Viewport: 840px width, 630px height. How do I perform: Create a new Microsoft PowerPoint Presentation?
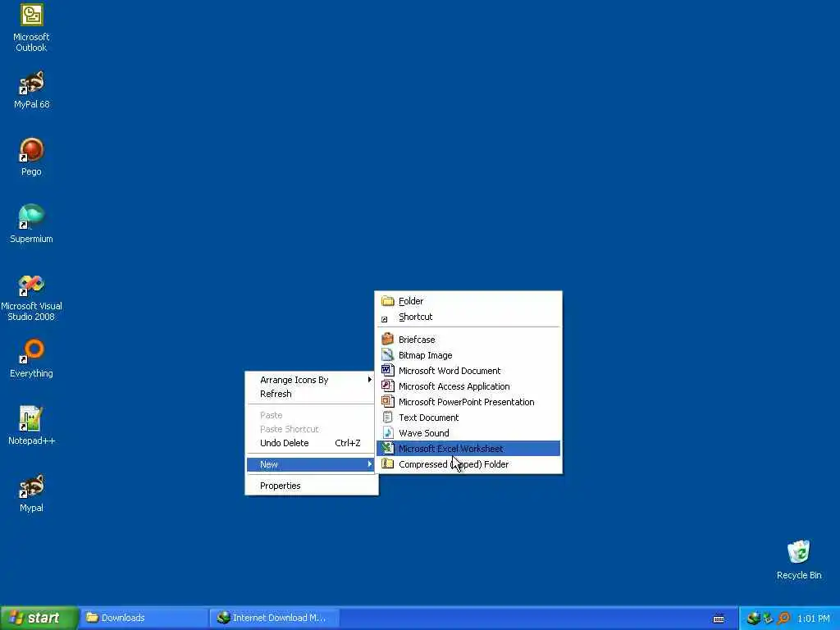(x=468, y=402)
